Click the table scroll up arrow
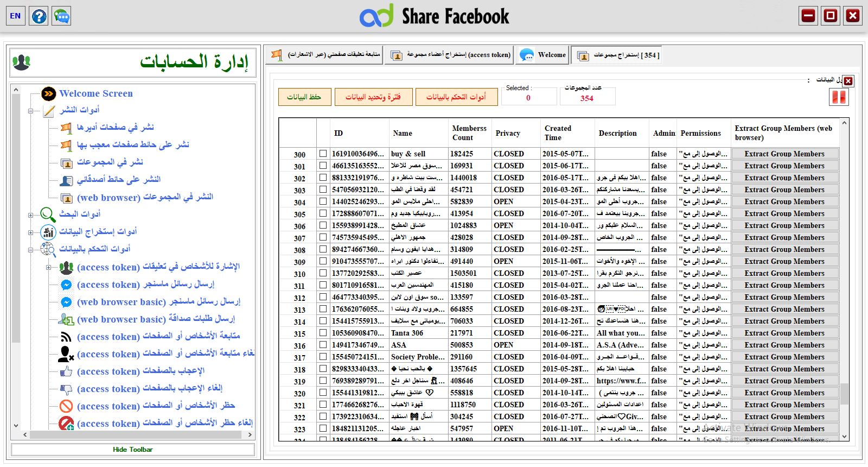The height and width of the screenshot is (467, 868). [844, 123]
